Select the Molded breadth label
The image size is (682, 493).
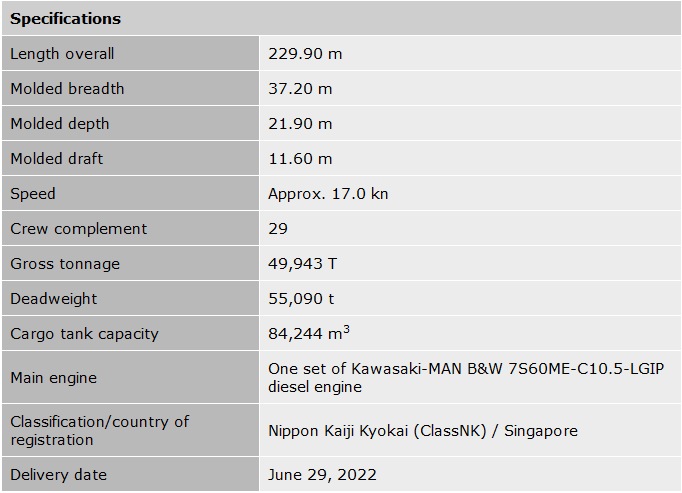click(x=67, y=89)
